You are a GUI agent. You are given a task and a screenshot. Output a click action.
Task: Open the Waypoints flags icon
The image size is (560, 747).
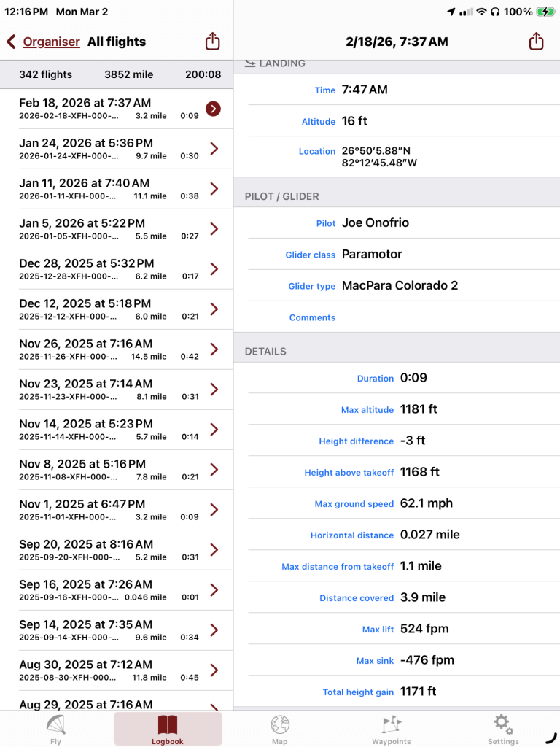click(x=392, y=724)
